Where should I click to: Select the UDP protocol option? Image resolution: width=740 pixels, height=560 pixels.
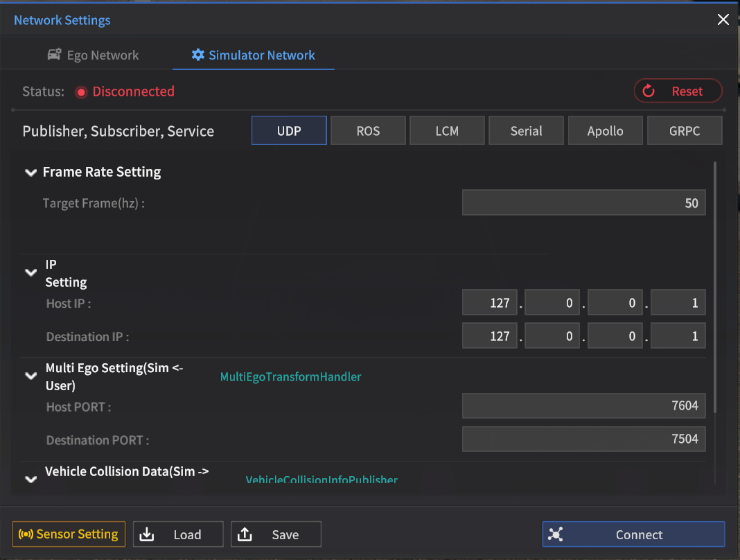(289, 130)
